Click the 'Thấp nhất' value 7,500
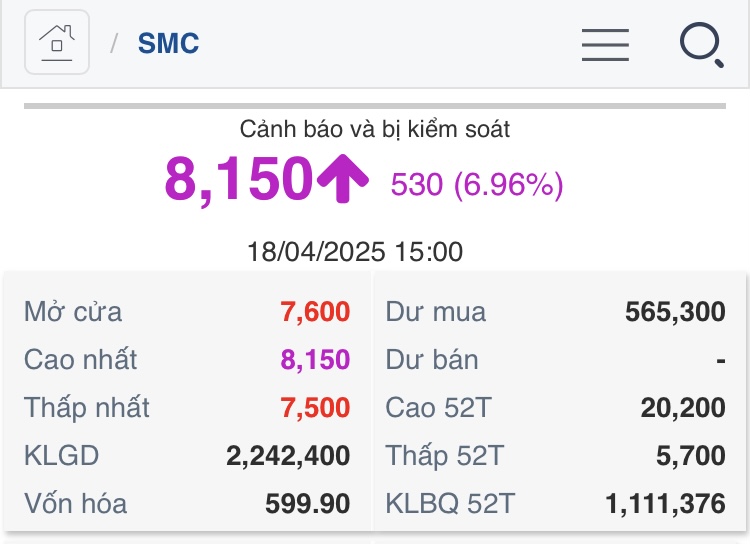The image size is (750, 544). pyautogui.click(x=315, y=408)
